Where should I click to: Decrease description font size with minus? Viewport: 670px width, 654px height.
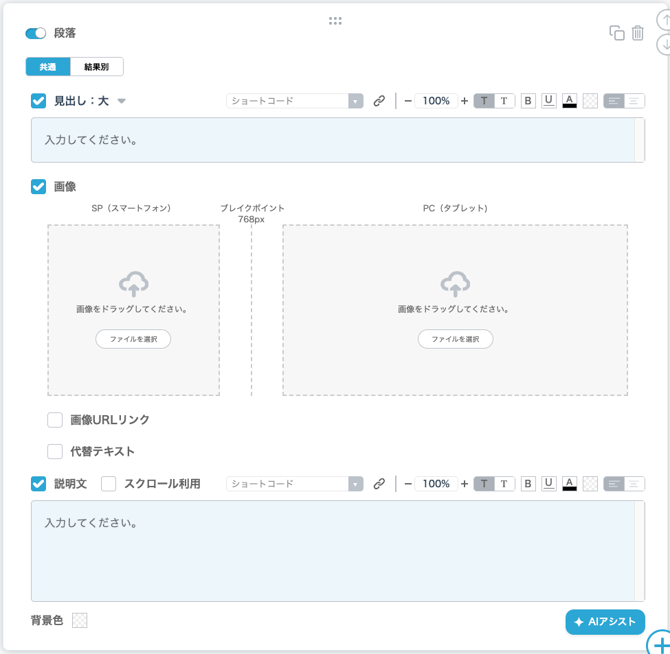[408, 484]
